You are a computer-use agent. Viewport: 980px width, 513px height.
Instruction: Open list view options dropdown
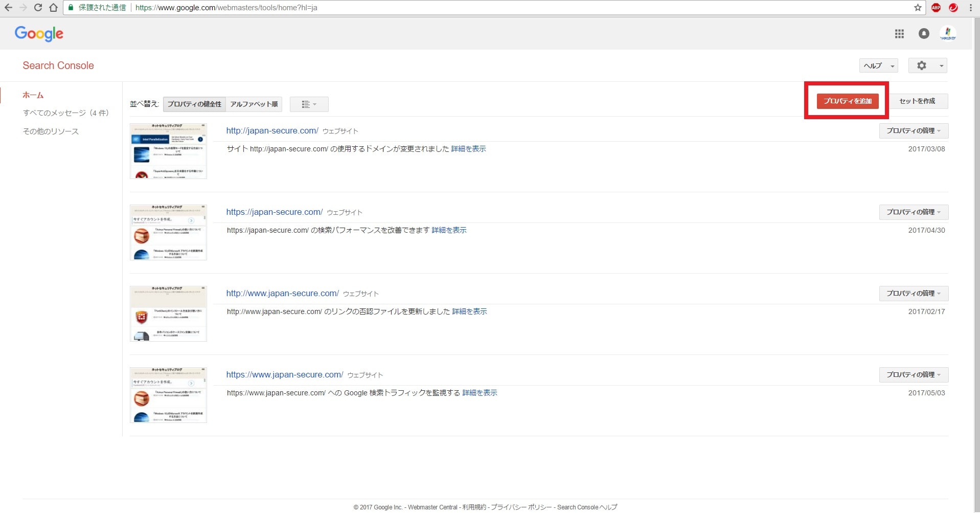tap(309, 104)
